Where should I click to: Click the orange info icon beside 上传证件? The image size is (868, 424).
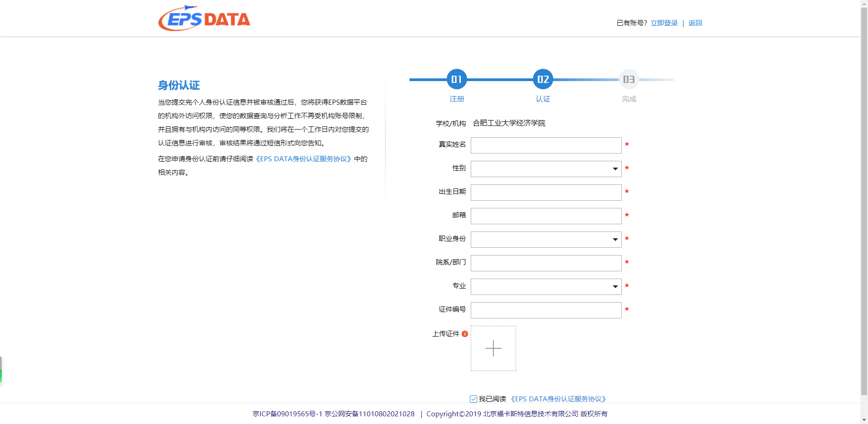(465, 334)
